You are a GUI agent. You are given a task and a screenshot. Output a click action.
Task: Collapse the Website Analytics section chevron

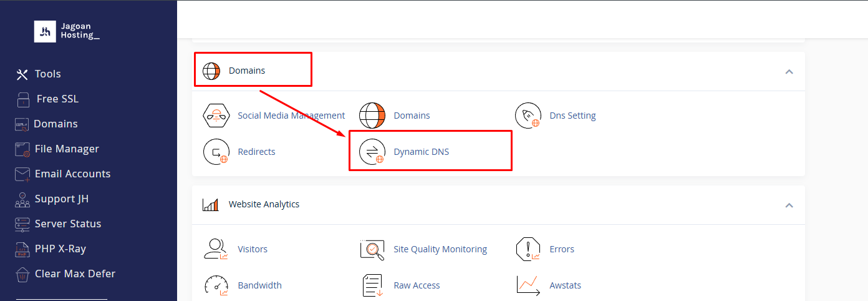click(789, 205)
